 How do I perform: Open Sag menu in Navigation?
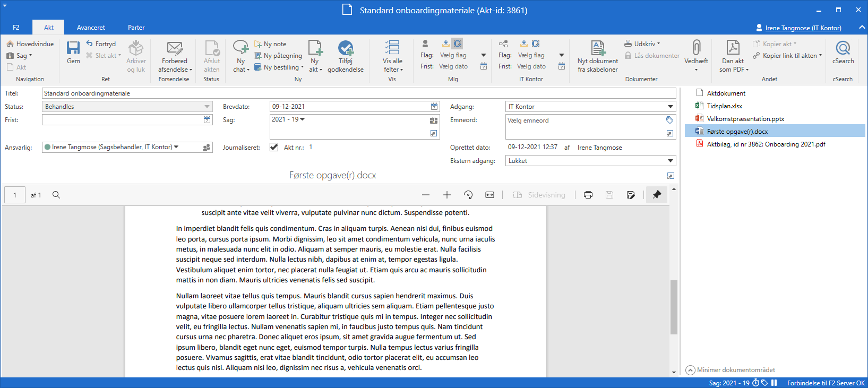pos(20,56)
